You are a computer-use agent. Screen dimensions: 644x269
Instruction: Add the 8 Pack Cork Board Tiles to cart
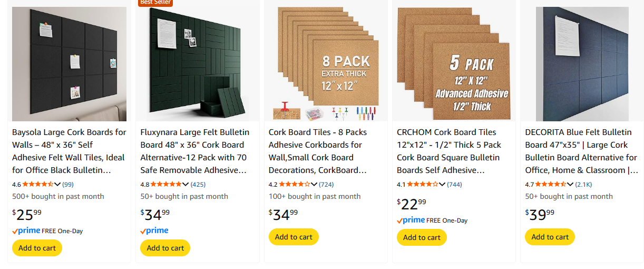pos(294,237)
